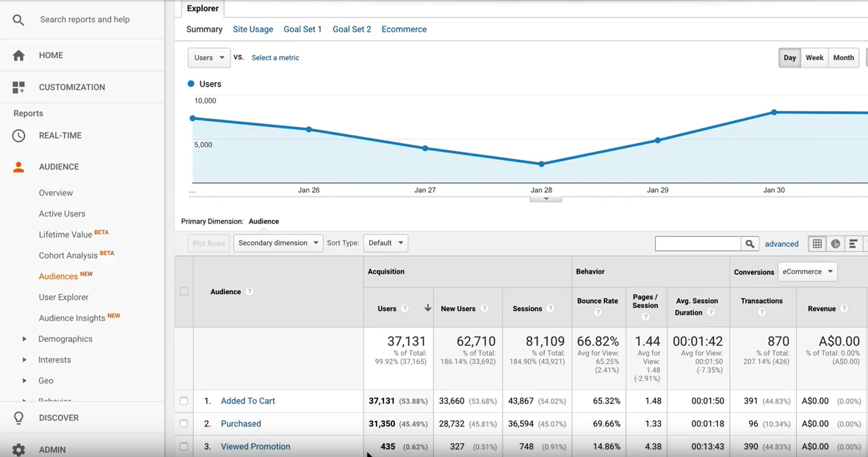The height and width of the screenshot is (457, 868).
Task: Switch to the Goal Set 2 tab
Action: pyautogui.click(x=352, y=29)
